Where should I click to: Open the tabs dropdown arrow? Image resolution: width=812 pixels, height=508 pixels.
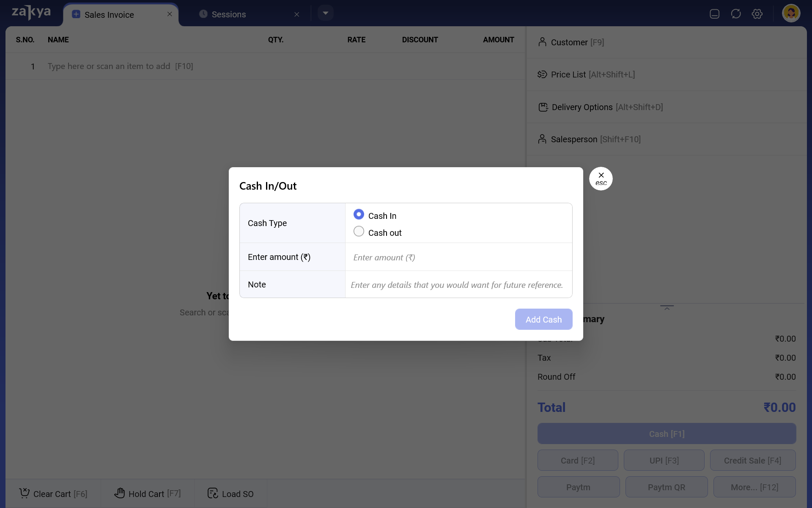[325, 13]
